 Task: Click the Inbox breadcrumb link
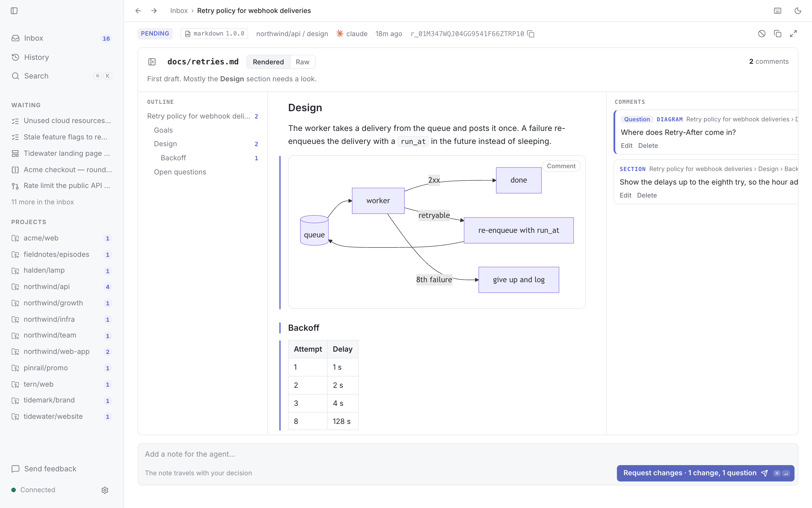point(179,11)
